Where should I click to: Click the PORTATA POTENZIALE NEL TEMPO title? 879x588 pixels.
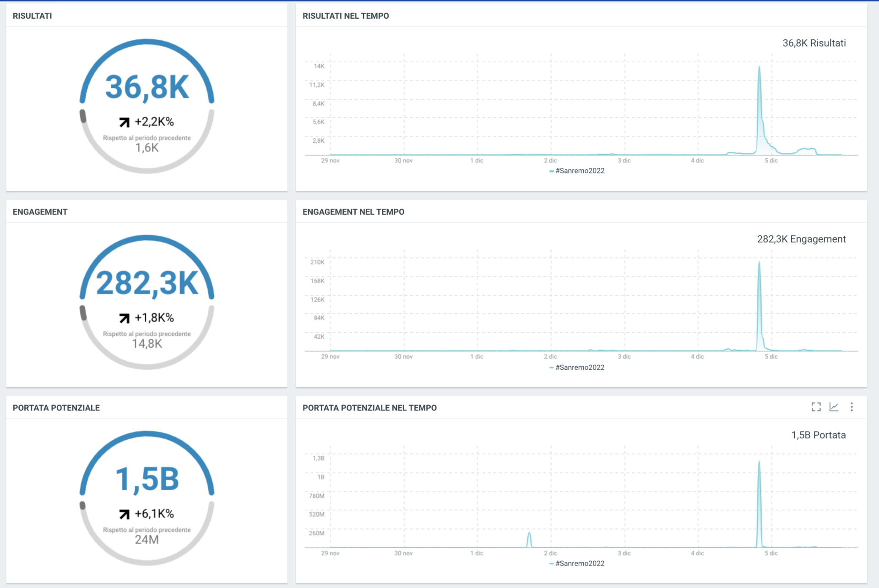click(369, 408)
